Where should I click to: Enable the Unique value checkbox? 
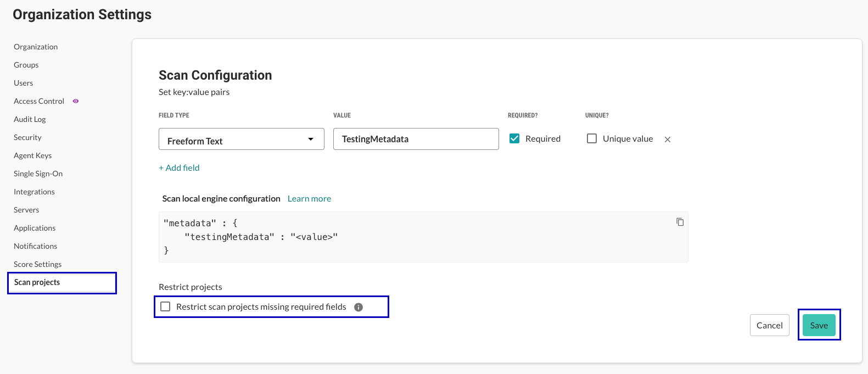coord(592,138)
